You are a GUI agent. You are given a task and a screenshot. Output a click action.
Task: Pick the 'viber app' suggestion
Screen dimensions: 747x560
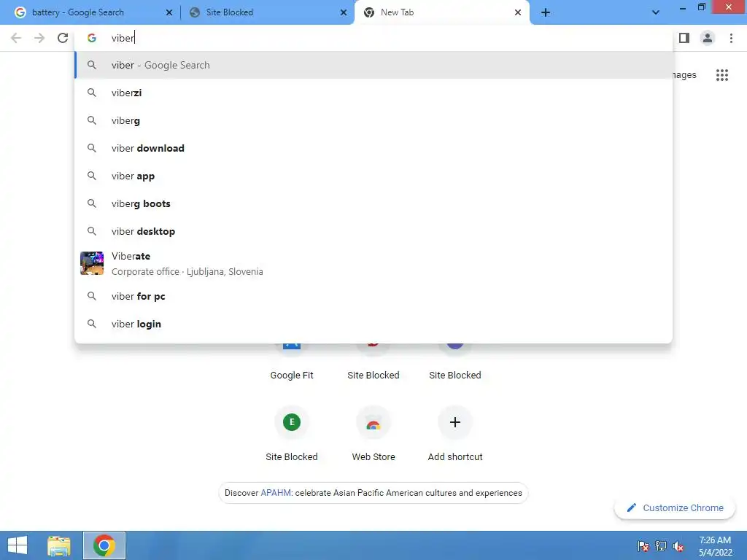pos(373,176)
